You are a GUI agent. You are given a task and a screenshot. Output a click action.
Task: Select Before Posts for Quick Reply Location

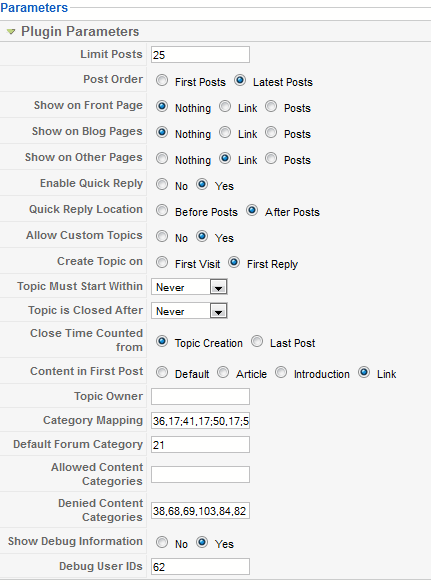pyautogui.click(x=162, y=210)
